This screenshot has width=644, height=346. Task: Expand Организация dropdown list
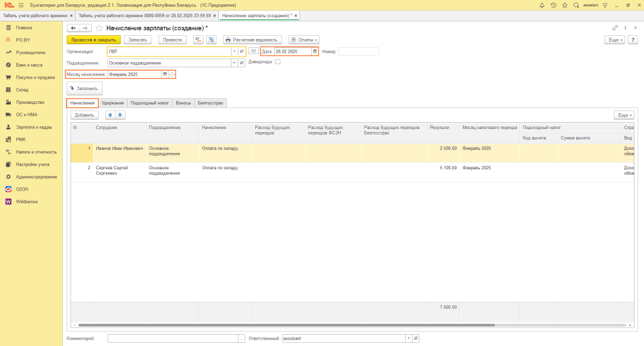(235, 52)
